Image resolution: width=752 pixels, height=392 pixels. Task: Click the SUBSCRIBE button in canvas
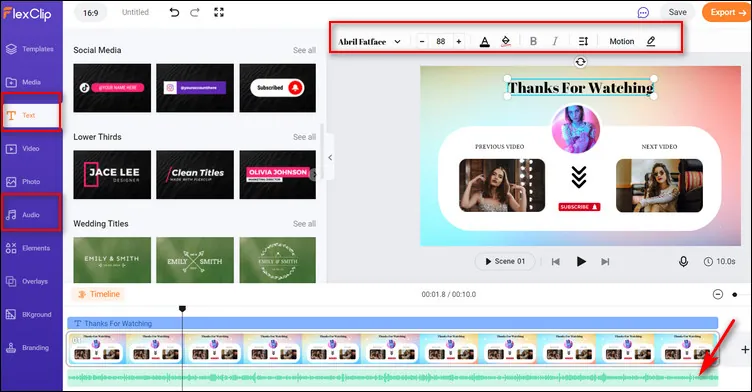(x=579, y=207)
